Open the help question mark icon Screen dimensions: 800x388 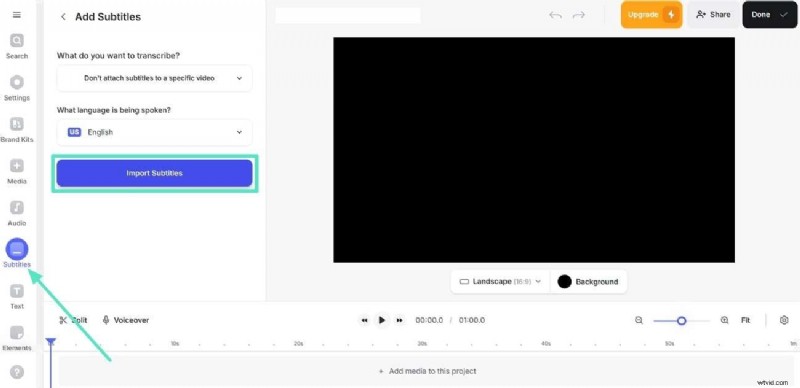[17, 372]
